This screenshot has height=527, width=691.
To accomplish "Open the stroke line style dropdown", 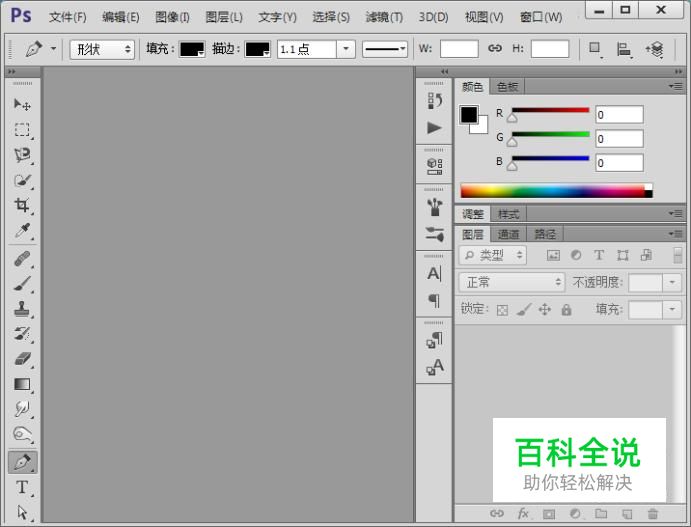I will pos(385,49).
